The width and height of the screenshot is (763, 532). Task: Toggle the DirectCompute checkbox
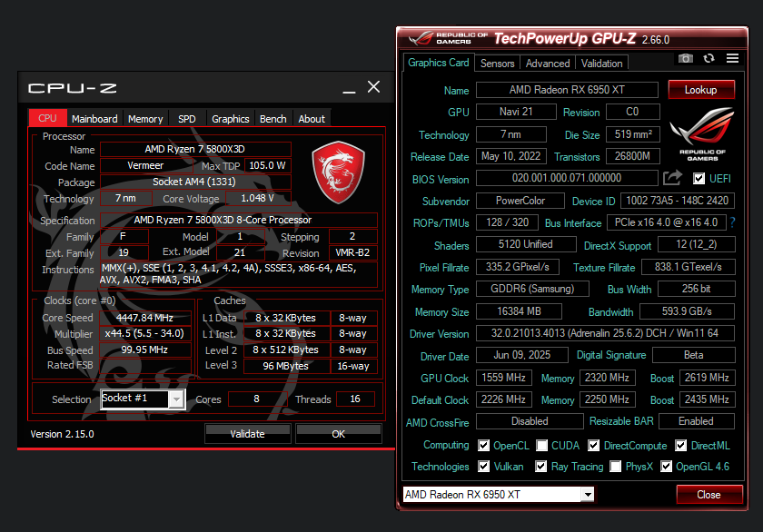593,446
